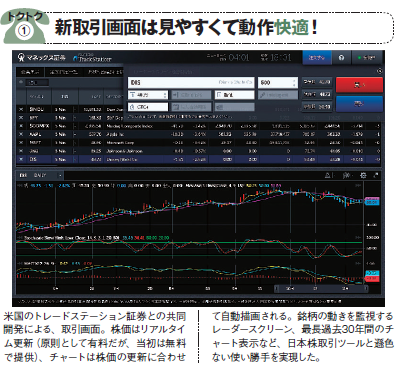Screen dimensions: 402x367
Task: Open the chart indicators icon
Action: (347, 175)
